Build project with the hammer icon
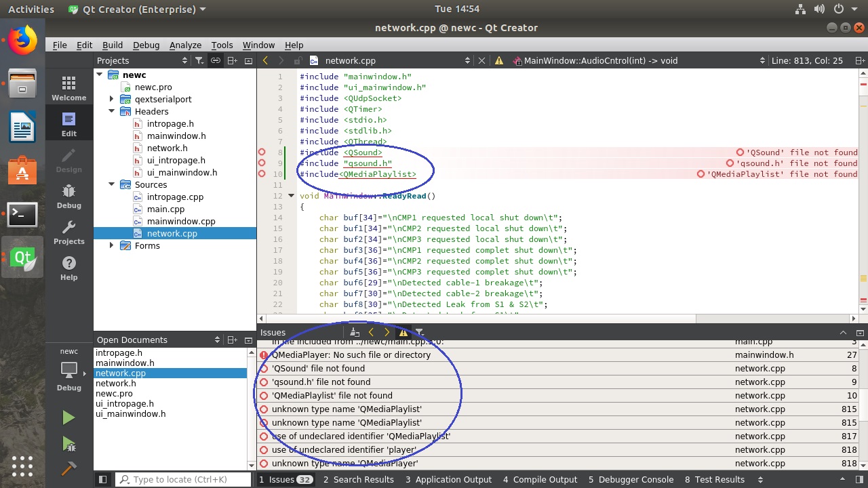The height and width of the screenshot is (488, 868). click(x=68, y=468)
